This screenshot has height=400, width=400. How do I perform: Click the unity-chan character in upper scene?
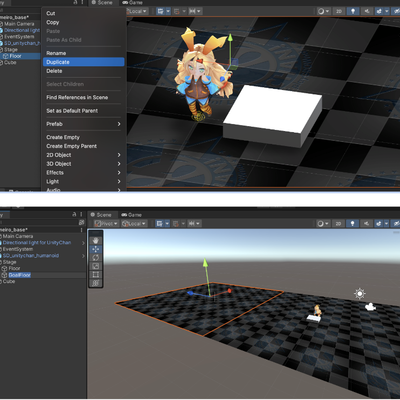[x=202, y=74]
